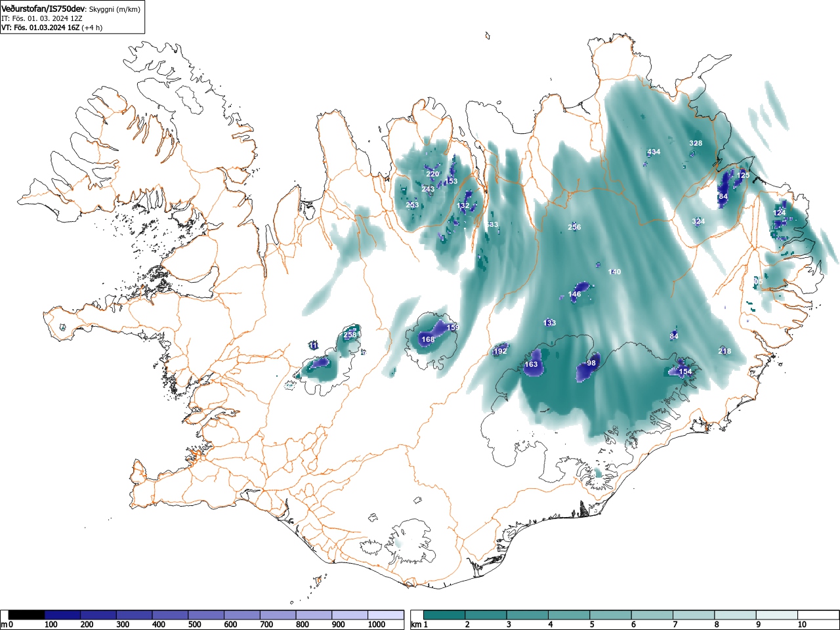Click the 253 visibility value on the map
Image resolution: width=840 pixels, height=630 pixels.
coord(412,205)
